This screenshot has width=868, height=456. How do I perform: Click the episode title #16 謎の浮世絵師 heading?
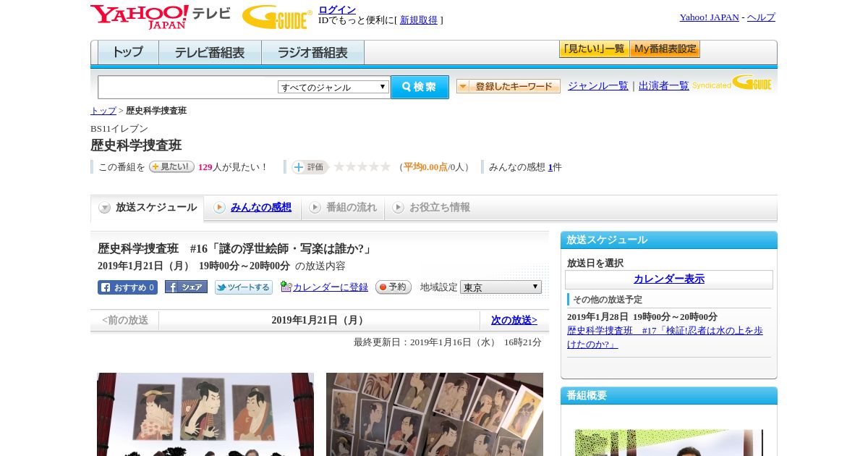click(x=236, y=249)
